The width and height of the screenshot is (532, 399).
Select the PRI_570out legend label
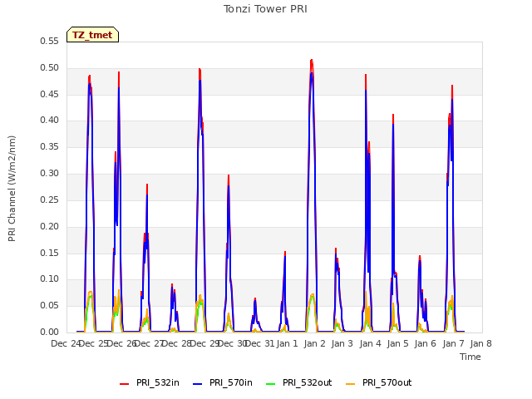[x=387, y=382]
